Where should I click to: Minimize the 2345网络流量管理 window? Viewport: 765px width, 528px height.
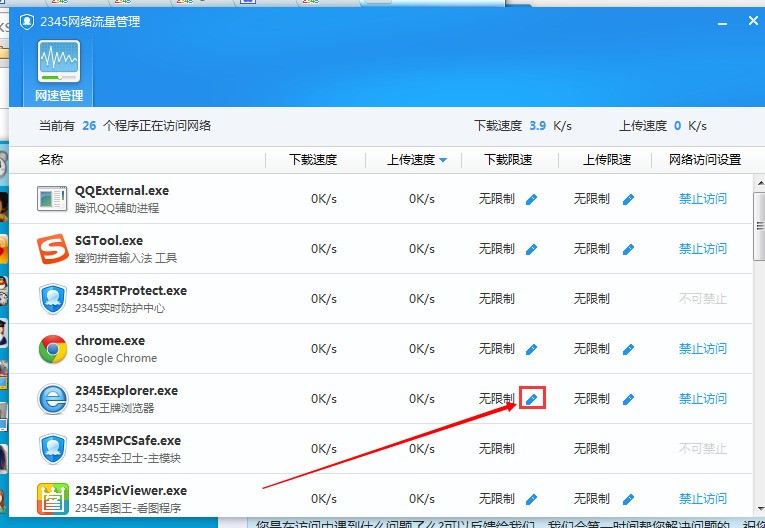723,22
